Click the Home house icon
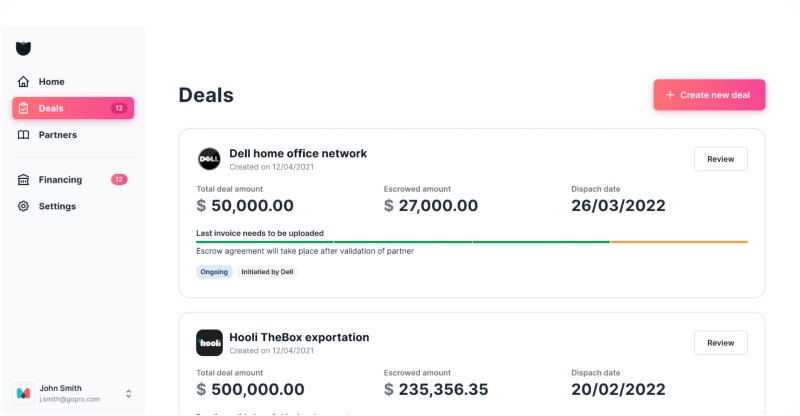The height and width of the screenshot is (416, 800). (24, 82)
